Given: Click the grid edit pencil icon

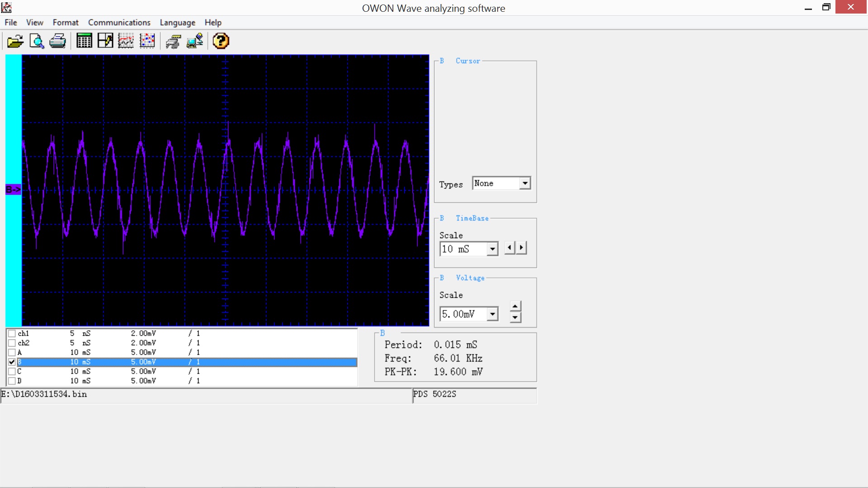Looking at the screenshot, I should tap(105, 41).
